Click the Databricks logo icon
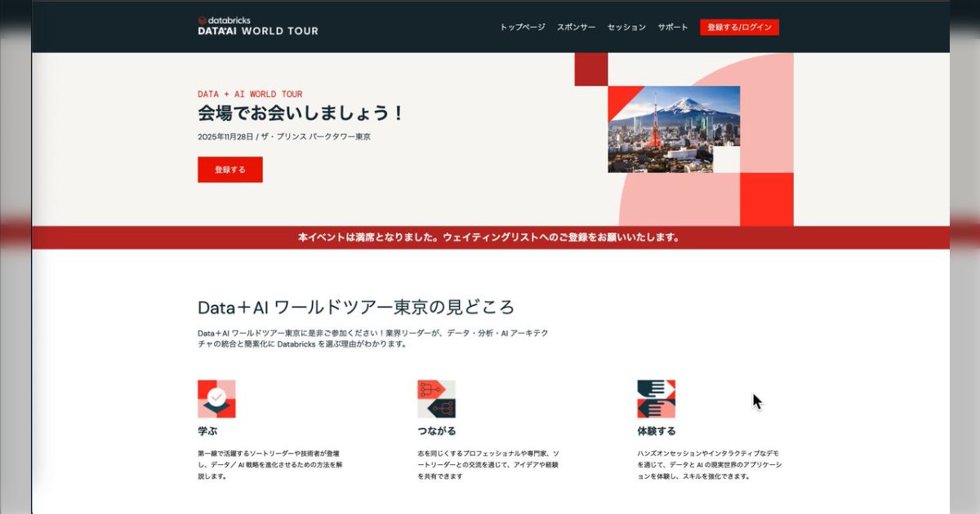The height and width of the screenshot is (514, 980). (203, 21)
